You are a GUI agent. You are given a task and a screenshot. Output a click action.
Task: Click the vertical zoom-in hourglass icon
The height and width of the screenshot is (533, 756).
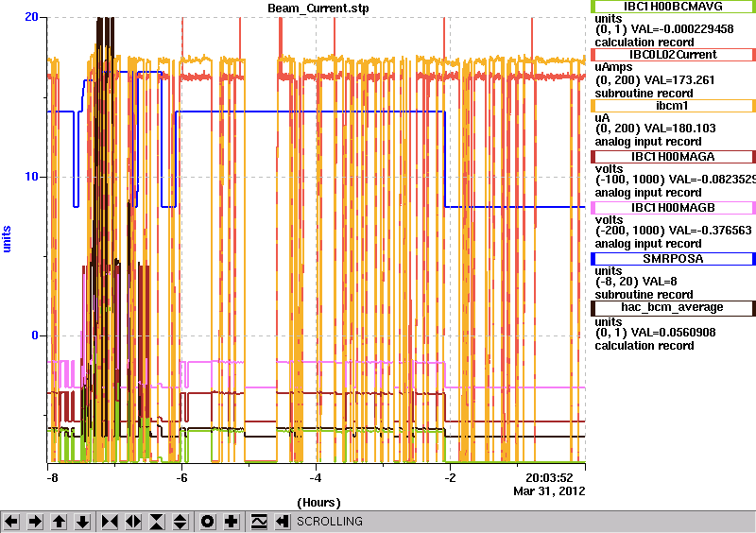[157, 522]
